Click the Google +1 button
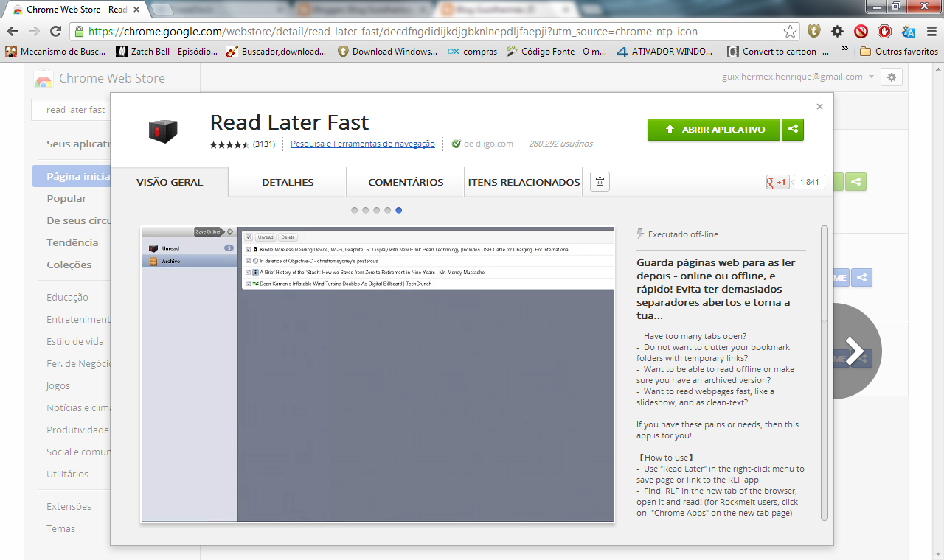944x560 pixels. (777, 182)
